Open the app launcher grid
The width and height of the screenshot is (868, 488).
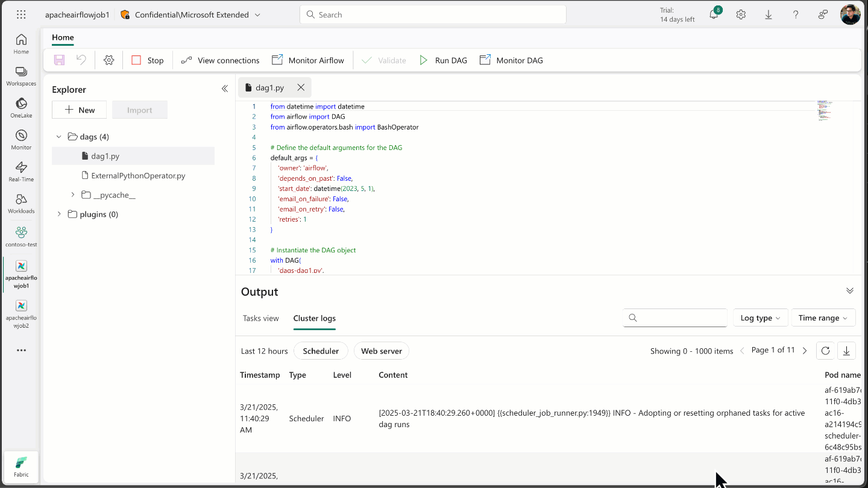point(21,15)
